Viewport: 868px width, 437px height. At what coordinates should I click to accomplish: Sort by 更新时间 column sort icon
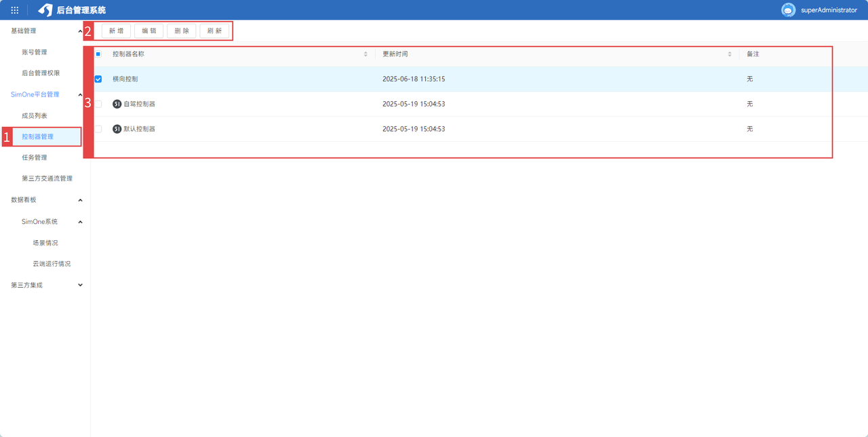[730, 54]
